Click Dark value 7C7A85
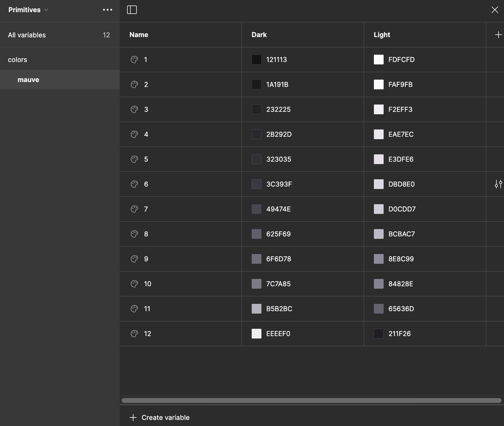 click(278, 284)
